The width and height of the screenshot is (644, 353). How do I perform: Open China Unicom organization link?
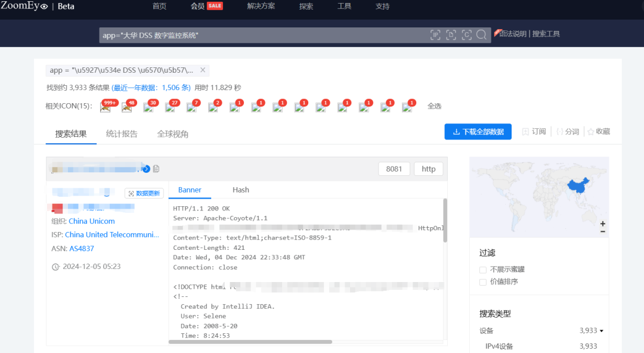[x=92, y=221]
